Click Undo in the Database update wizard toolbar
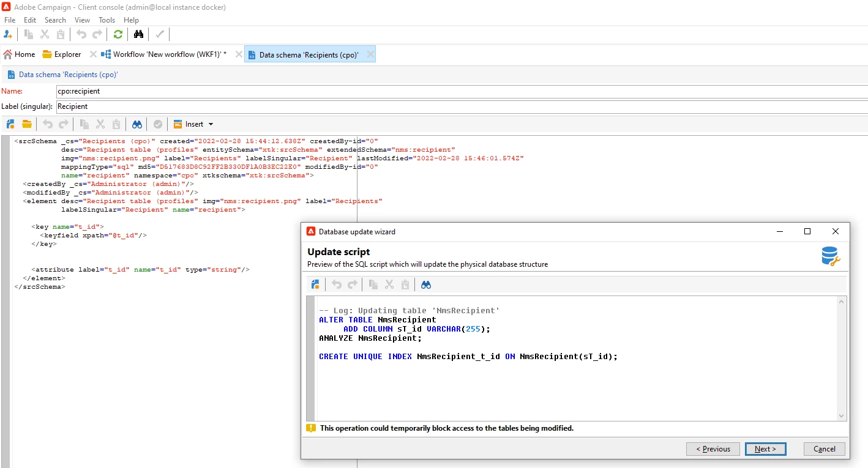Image resolution: width=868 pixels, height=468 pixels. [x=337, y=284]
